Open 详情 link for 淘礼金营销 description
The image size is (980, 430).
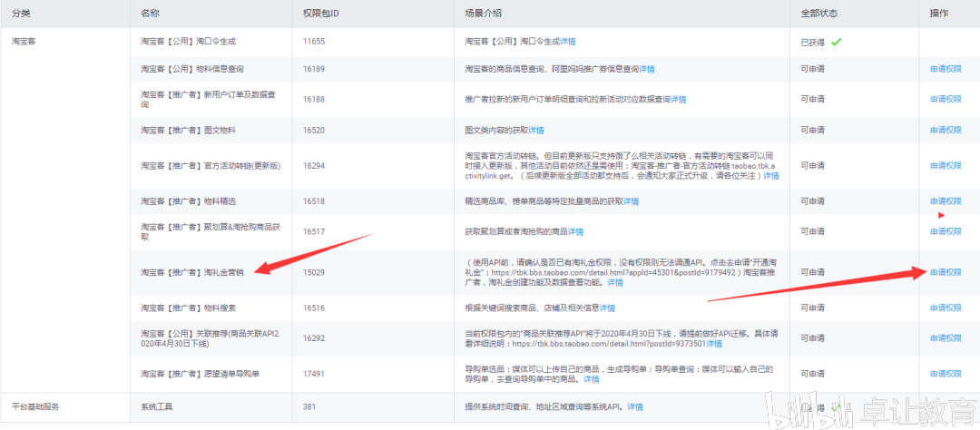coord(615,282)
